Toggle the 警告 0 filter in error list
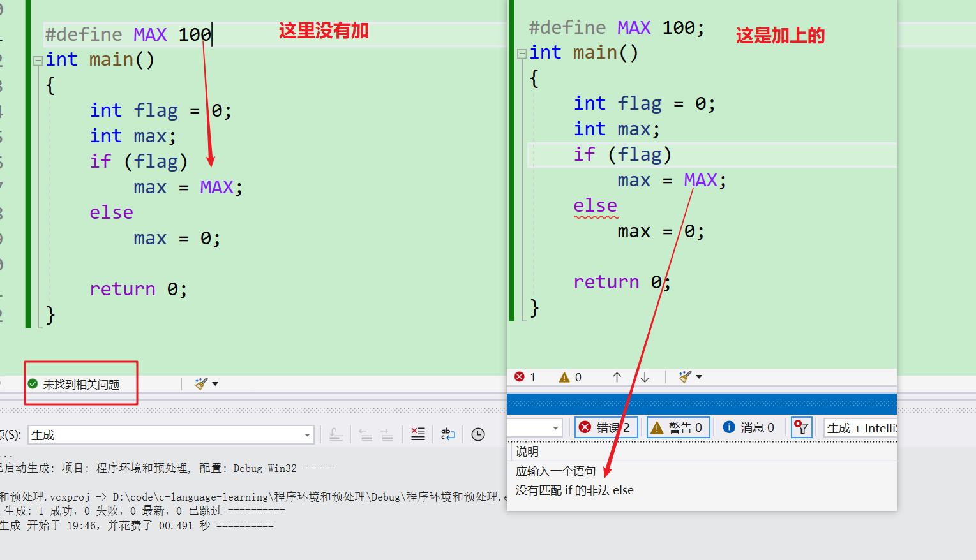Image resolution: width=976 pixels, height=560 pixels. click(679, 427)
